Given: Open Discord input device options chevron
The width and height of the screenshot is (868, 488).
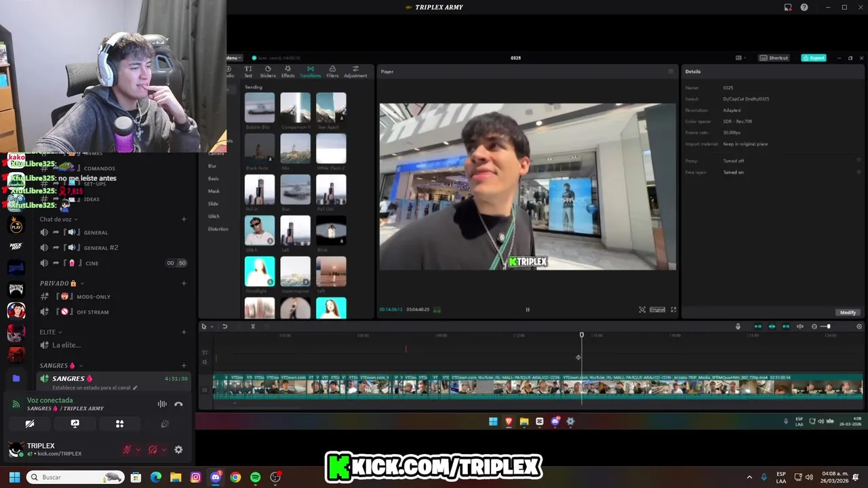Looking at the screenshot, I should point(138,449).
